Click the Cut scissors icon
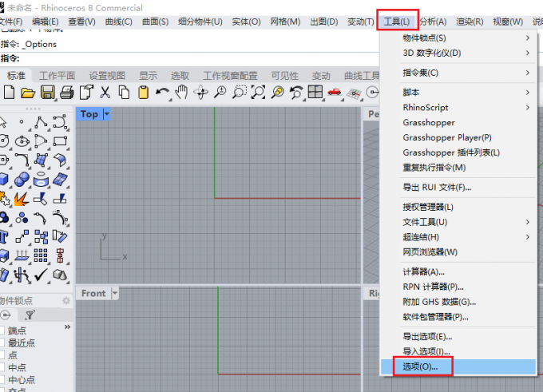This screenshot has height=392, width=543. pyautogui.click(x=105, y=93)
